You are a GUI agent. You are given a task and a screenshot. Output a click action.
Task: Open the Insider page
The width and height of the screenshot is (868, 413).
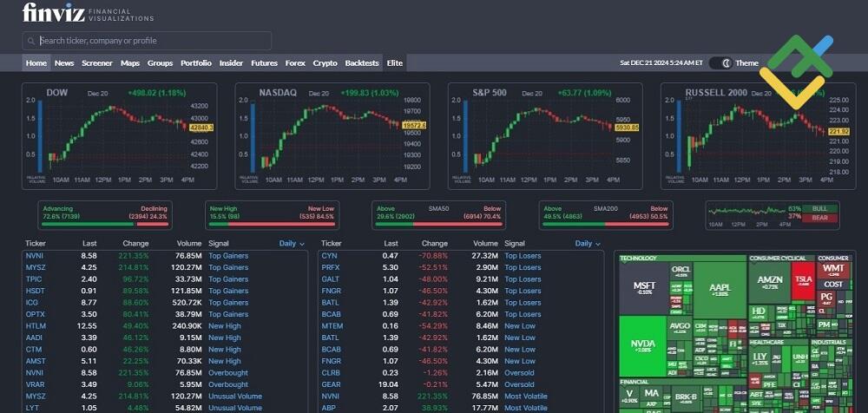point(232,63)
